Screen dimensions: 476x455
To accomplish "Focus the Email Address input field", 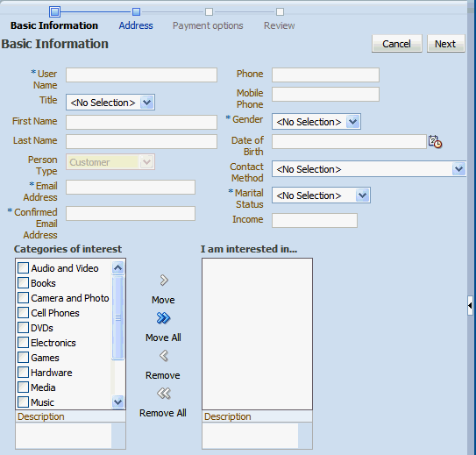I will [131, 188].
